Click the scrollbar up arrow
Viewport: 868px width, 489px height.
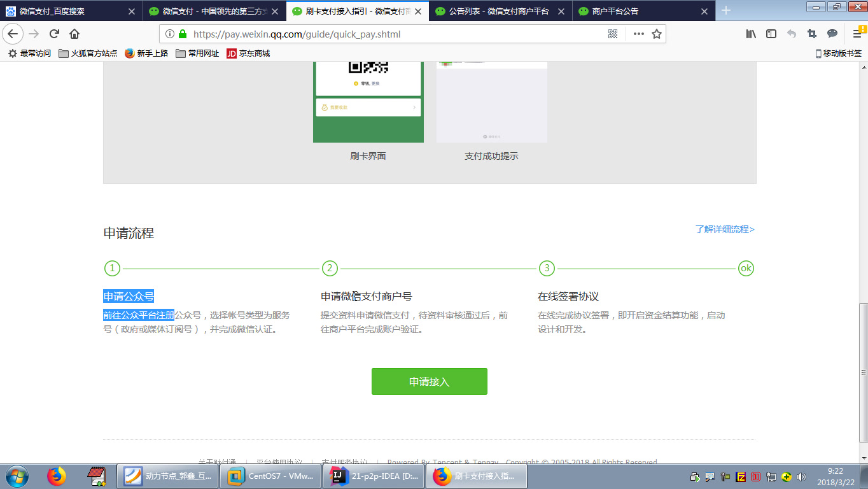point(863,67)
